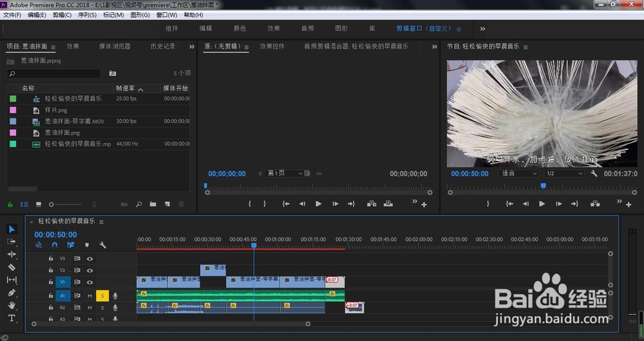This screenshot has height=341, width=644.
Task: Open playback resolution 1/2 dropdown
Action: pyautogui.click(x=564, y=174)
